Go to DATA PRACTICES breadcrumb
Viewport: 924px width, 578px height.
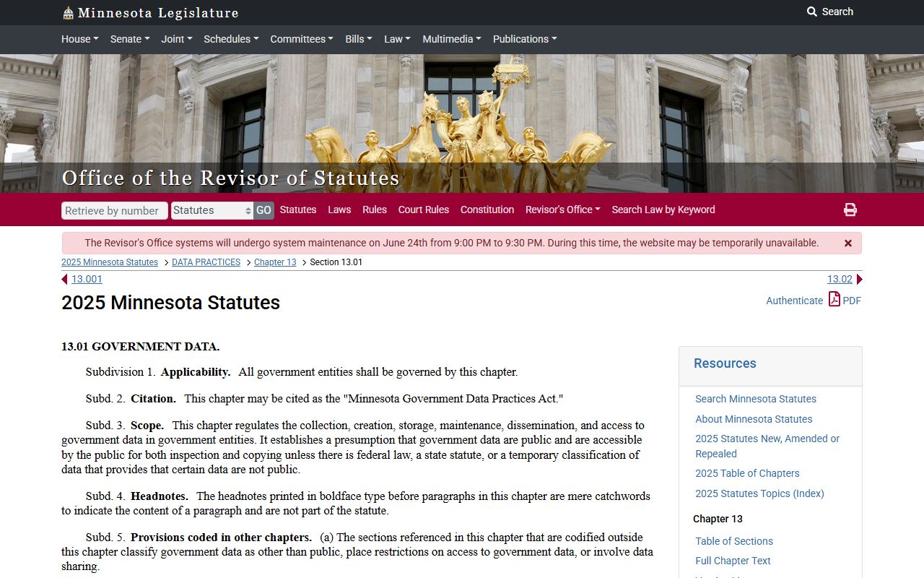206,262
